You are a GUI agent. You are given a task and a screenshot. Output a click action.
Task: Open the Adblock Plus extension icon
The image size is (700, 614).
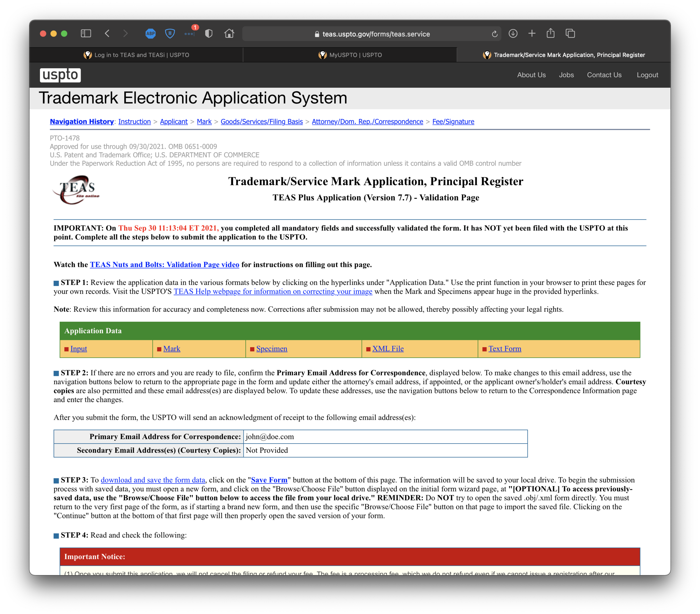click(150, 34)
